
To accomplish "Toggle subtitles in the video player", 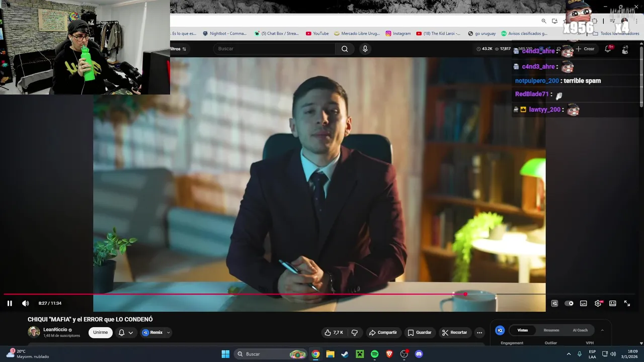I will tap(584, 303).
